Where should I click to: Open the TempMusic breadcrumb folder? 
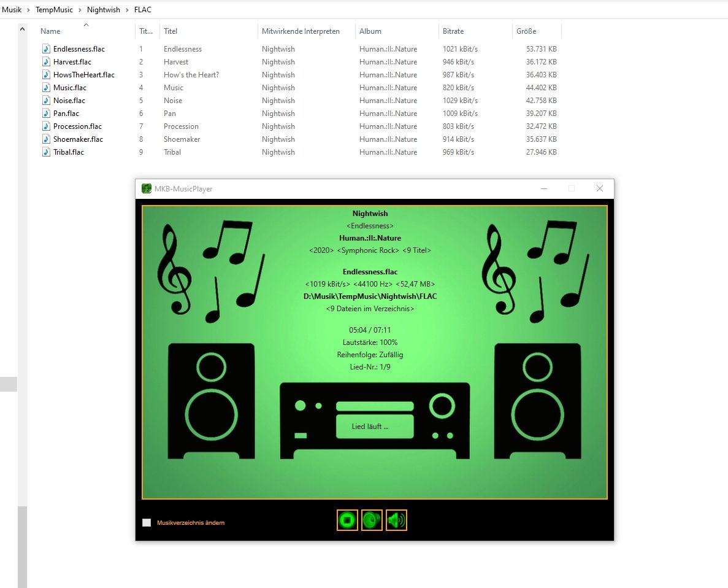pyautogui.click(x=55, y=10)
